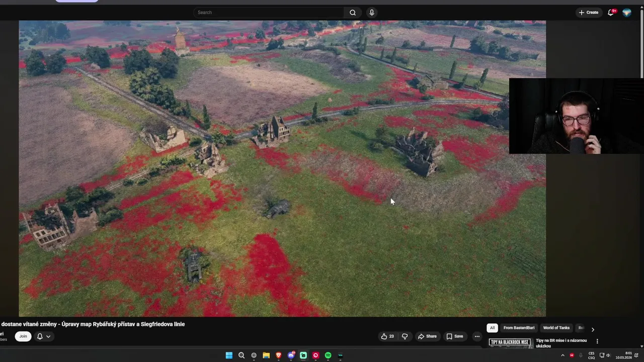The height and width of the screenshot is (362, 644).
Task: Open YouTube notifications bell
Action: (x=611, y=13)
